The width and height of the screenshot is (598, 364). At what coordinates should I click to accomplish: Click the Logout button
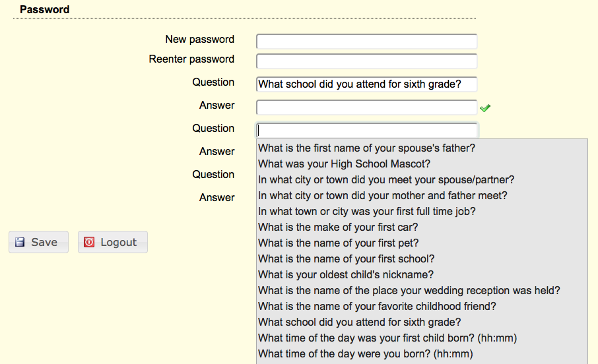[x=113, y=242]
